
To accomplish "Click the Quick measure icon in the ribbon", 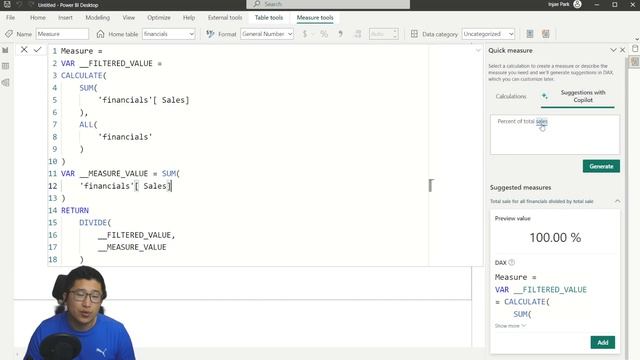I will point(546,34).
